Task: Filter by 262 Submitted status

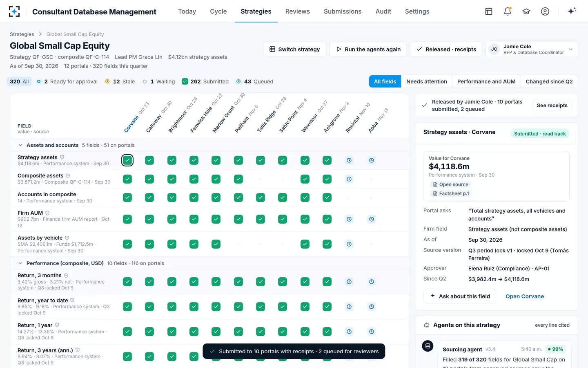Action: (205, 81)
